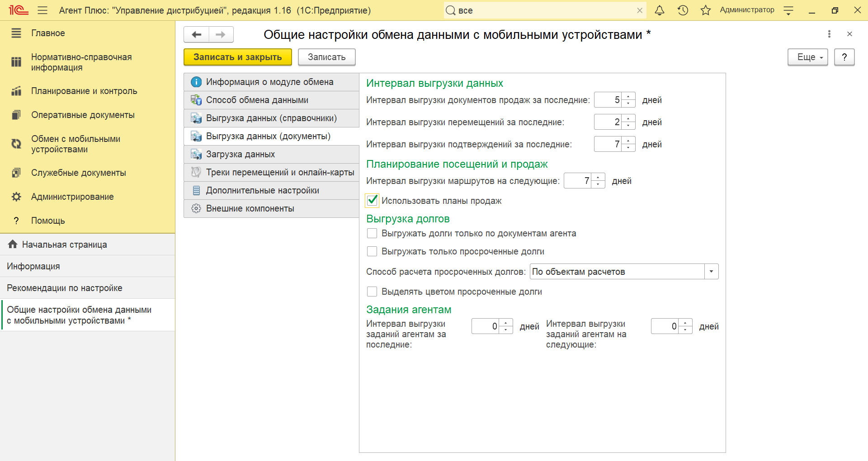868x461 pixels.
Task: Click the 'Записать' button
Action: pyautogui.click(x=326, y=57)
